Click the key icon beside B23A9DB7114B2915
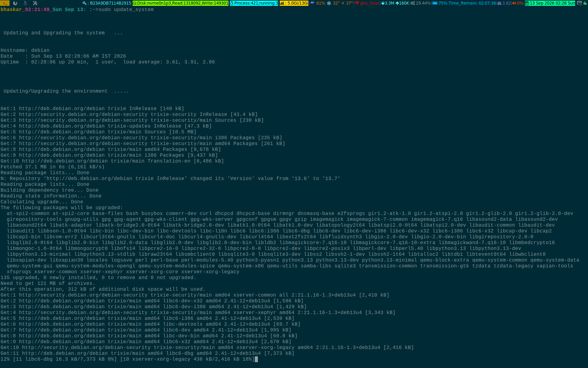Screen dimensions: 588x368 click(85, 3)
